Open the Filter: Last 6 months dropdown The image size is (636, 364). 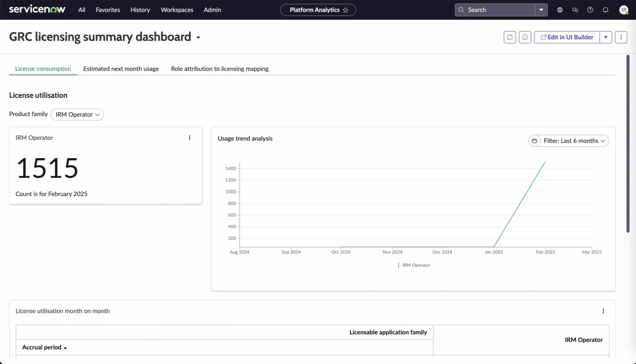pos(569,141)
